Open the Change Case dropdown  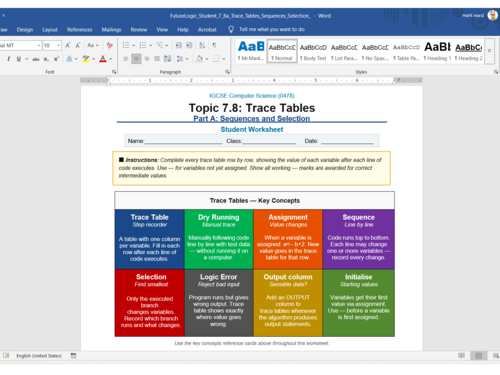point(93,45)
